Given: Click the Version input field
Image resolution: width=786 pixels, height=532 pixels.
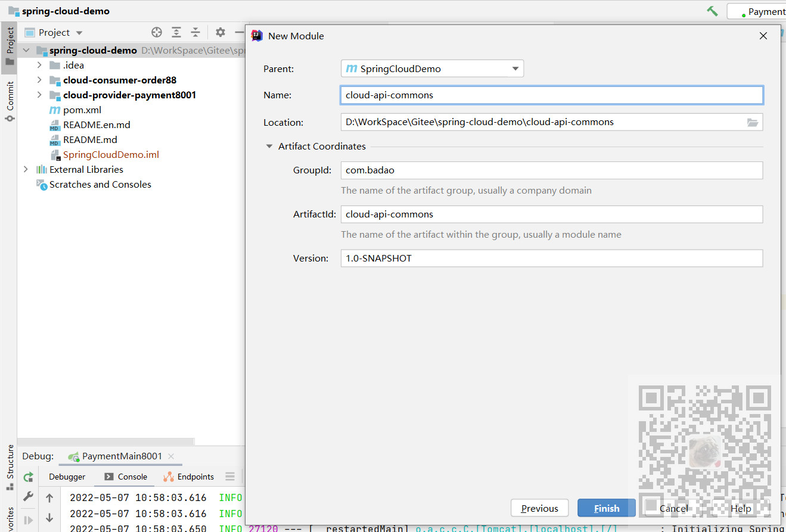Looking at the screenshot, I should coord(552,259).
